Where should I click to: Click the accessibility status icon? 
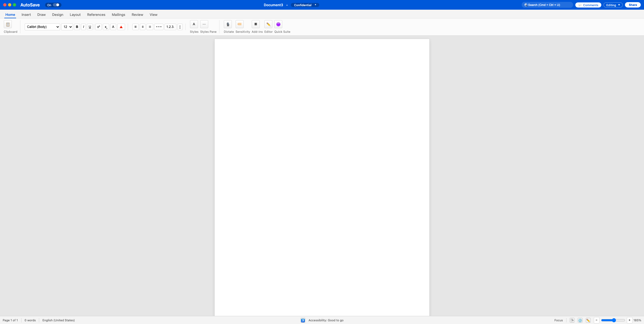(303, 320)
